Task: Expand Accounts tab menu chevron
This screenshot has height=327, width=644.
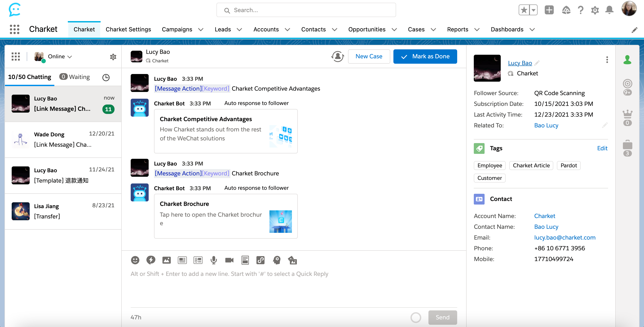Action: (287, 30)
